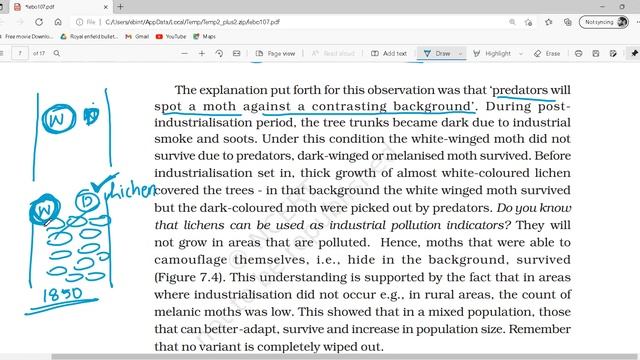
Task: Expand the Highlight color options dropdown
Action: pyautogui.click(x=520, y=53)
